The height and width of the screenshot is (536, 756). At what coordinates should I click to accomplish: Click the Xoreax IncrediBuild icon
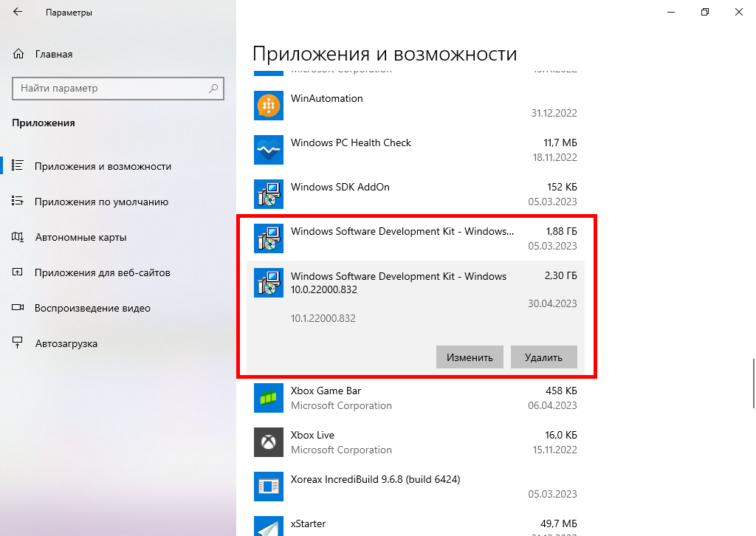click(x=269, y=487)
